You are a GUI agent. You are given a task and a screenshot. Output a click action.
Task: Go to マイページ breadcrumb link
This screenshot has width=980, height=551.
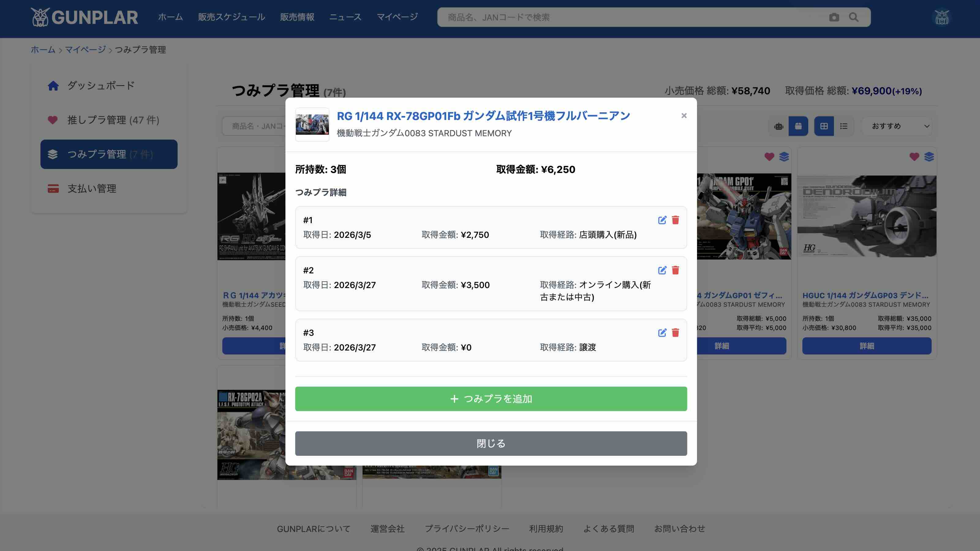point(85,49)
